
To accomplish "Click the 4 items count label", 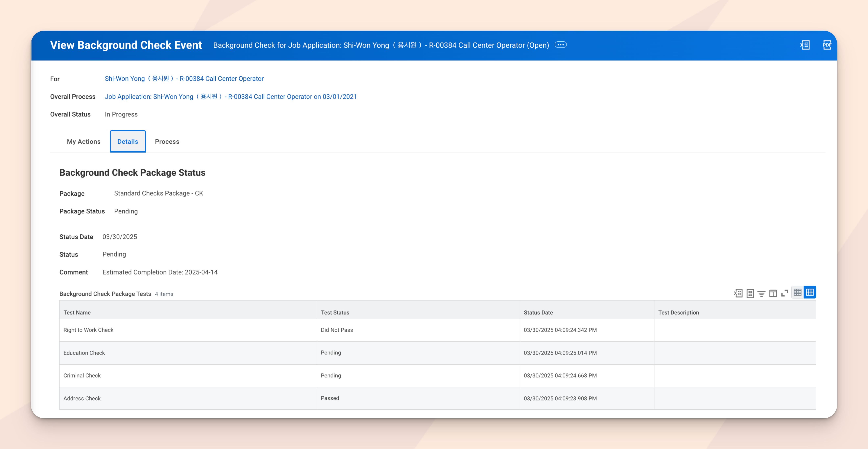I will click(164, 294).
